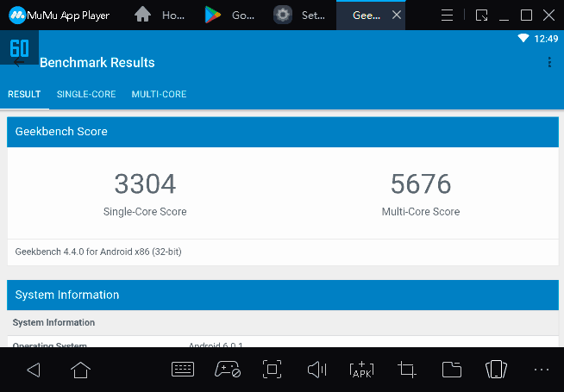This screenshot has height=392, width=564.
Task: Open the MULTI-CORE tab
Action: [x=159, y=94]
